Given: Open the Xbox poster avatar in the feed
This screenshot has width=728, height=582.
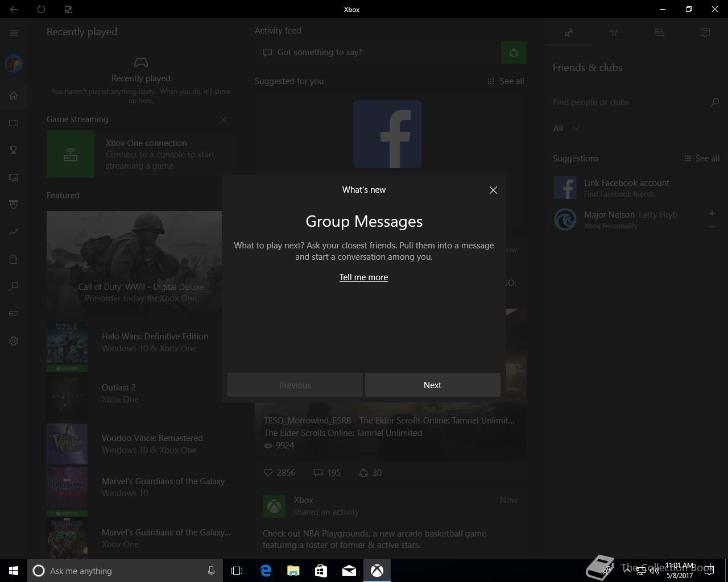Looking at the screenshot, I should [274, 506].
